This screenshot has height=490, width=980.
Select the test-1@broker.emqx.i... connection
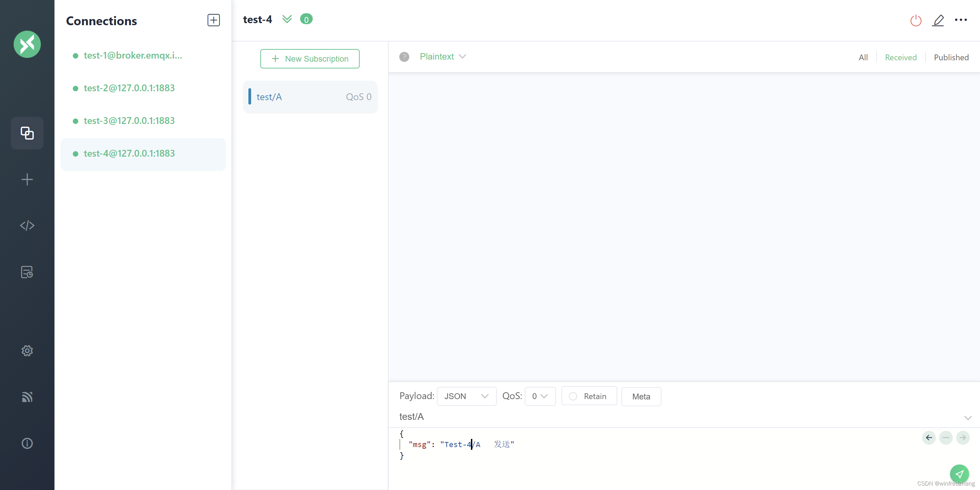coord(143,56)
